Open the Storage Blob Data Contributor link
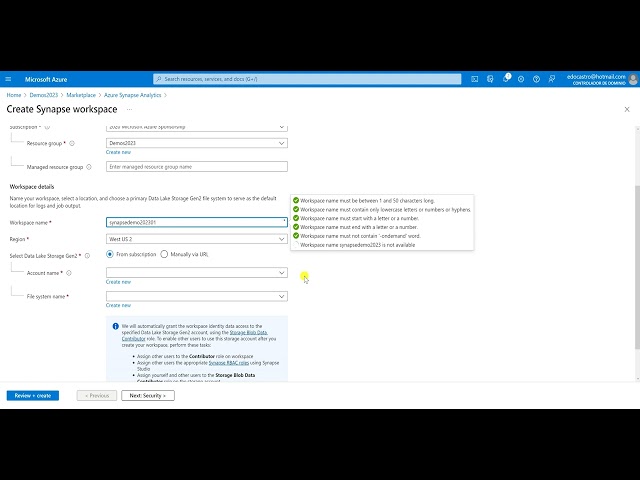 click(x=248, y=333)
